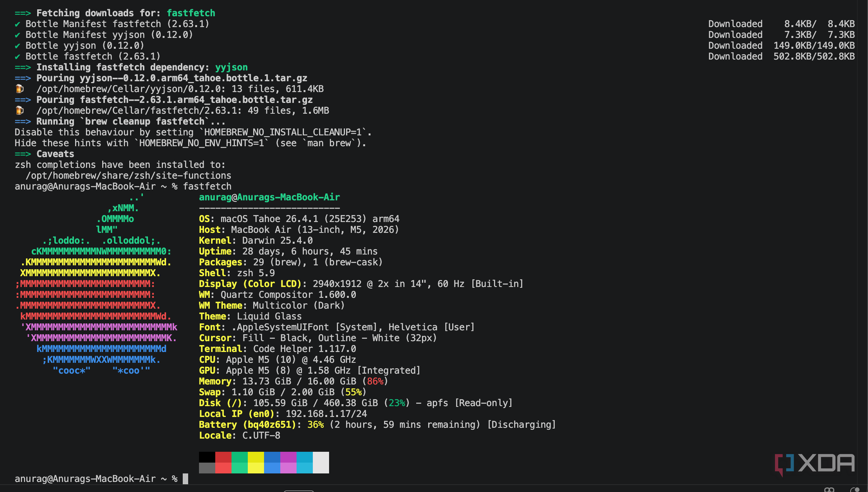Click the 'Running brew cleanup fastfetch' line

131,121
